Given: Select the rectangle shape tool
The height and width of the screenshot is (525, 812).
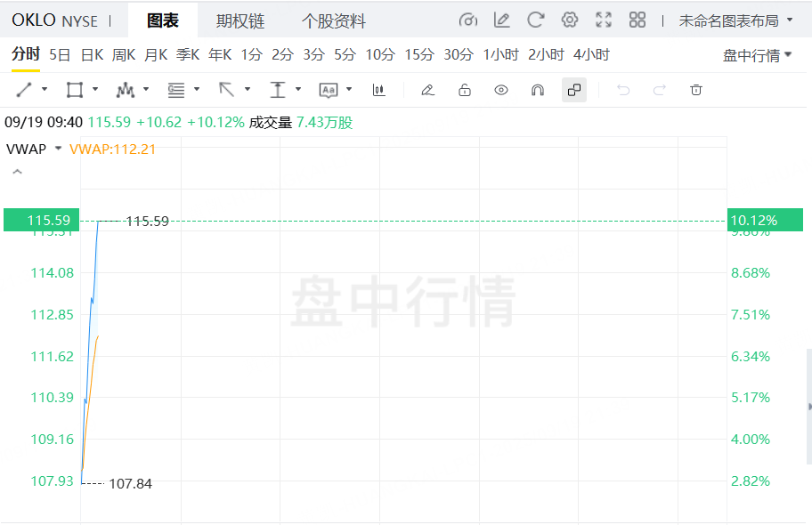Looking at the screenshot, I should tap(75, 90).
